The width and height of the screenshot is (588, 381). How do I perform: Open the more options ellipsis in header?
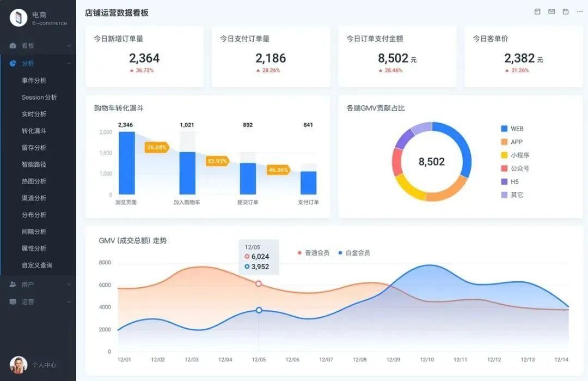click(x=580, y=11)
